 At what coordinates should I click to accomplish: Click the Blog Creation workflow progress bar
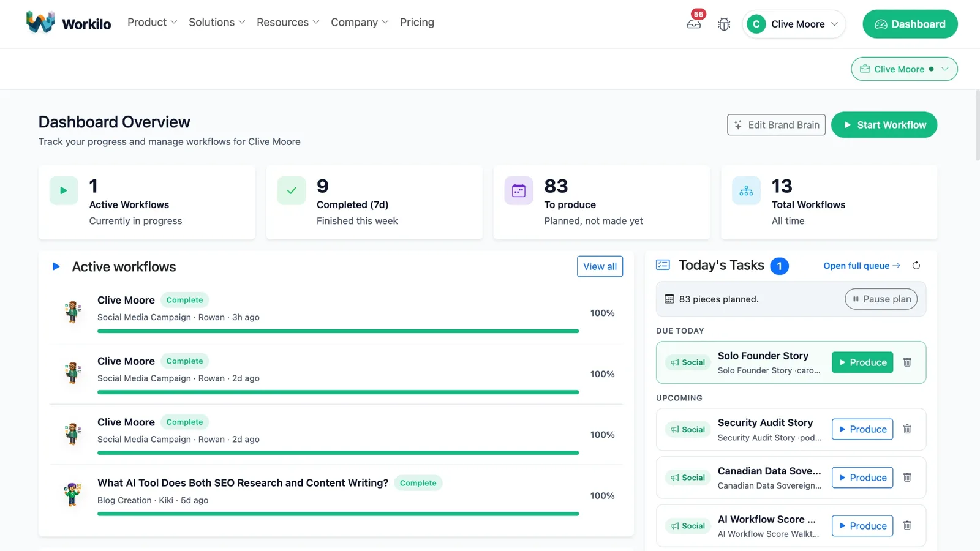point(338,514)
